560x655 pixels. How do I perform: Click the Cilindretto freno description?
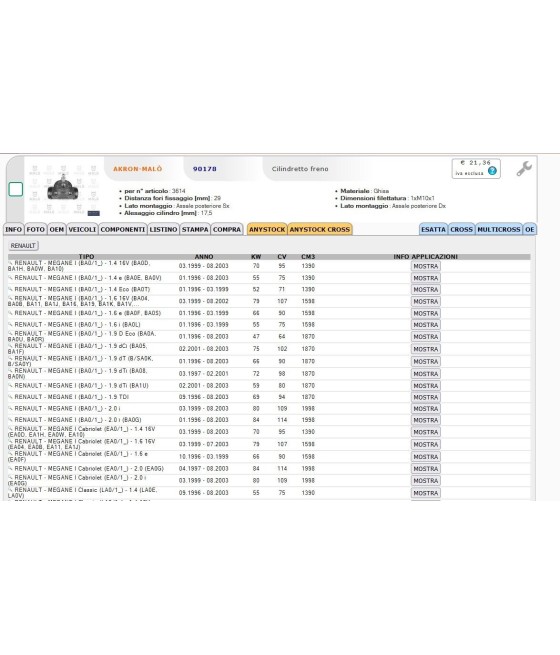pos(300,169)
